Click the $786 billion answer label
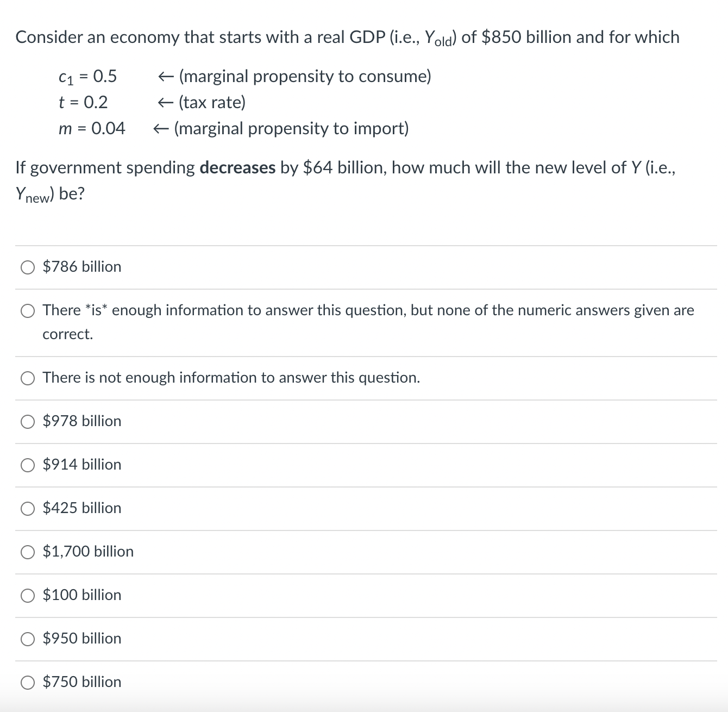 (x=81, y=267)
